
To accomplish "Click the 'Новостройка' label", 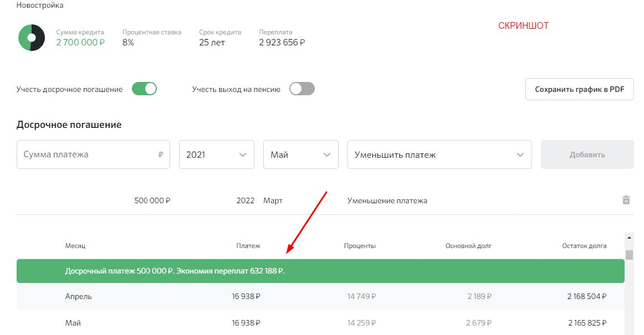I will (x=40, y=6).
